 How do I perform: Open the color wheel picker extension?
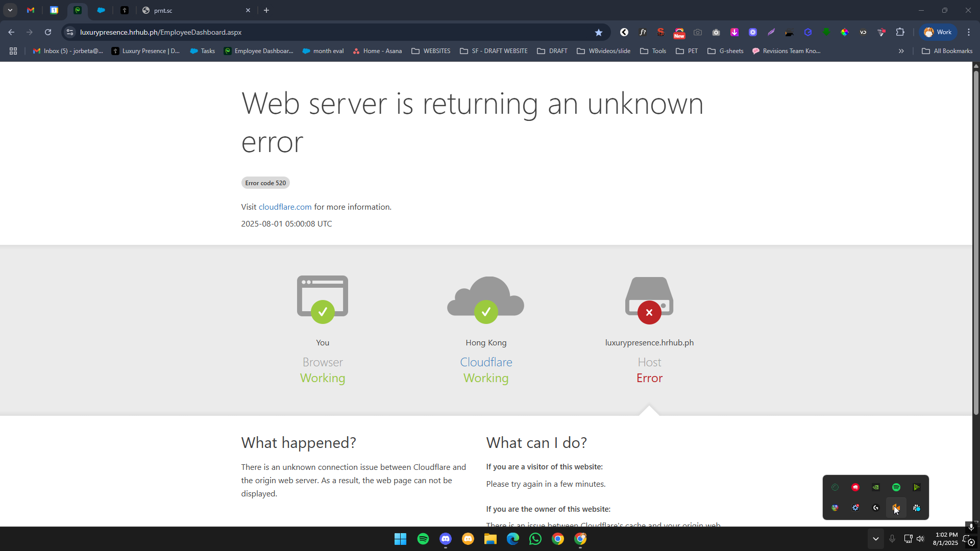click(845, 32)
